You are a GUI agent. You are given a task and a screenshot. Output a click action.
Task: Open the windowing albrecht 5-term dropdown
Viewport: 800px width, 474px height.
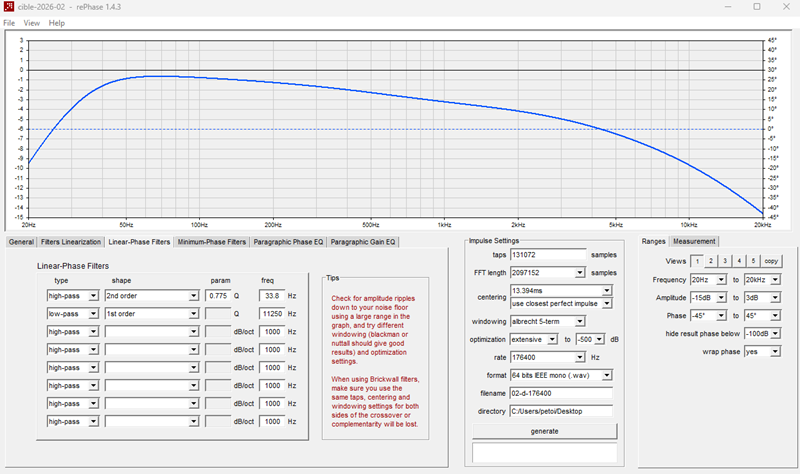click(547, 321)
